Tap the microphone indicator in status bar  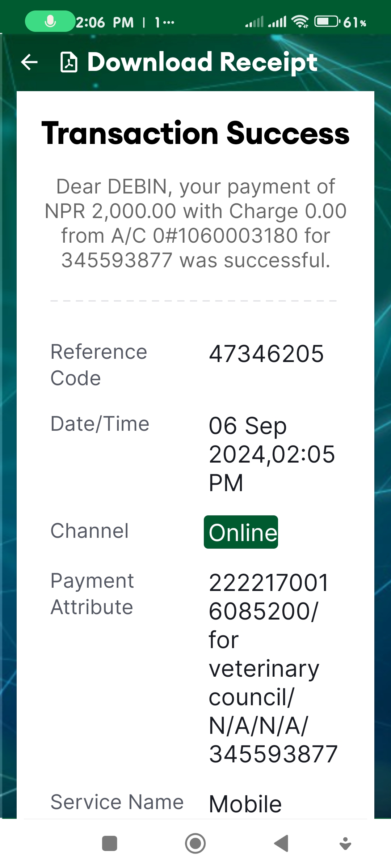[x=50, y=21]
